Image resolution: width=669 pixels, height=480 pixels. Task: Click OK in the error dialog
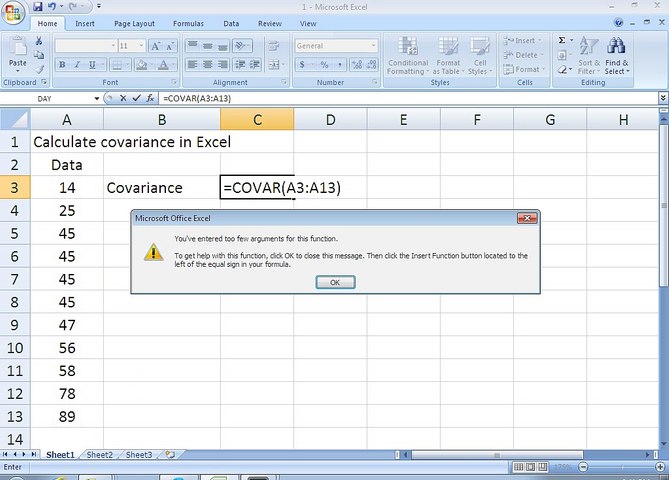[x=335, y=282]
